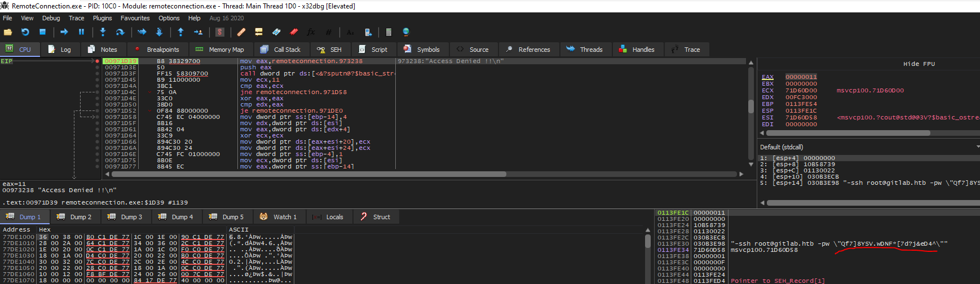Screen dimensions: 980x284
Task: Click the Open file folder icon
Action: pyautogui.click(x=8, y=32)
